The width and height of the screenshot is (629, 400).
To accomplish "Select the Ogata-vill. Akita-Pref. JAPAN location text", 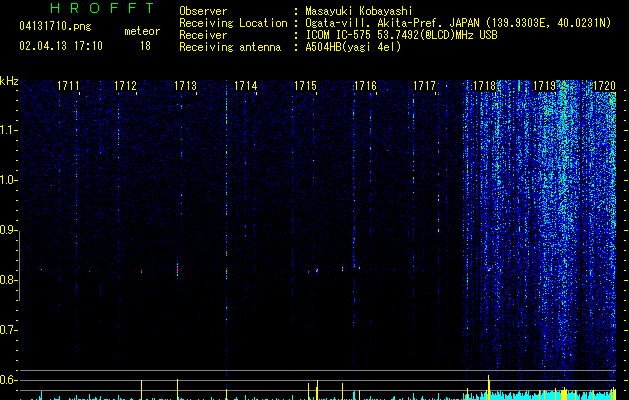I will coord(458,23).
